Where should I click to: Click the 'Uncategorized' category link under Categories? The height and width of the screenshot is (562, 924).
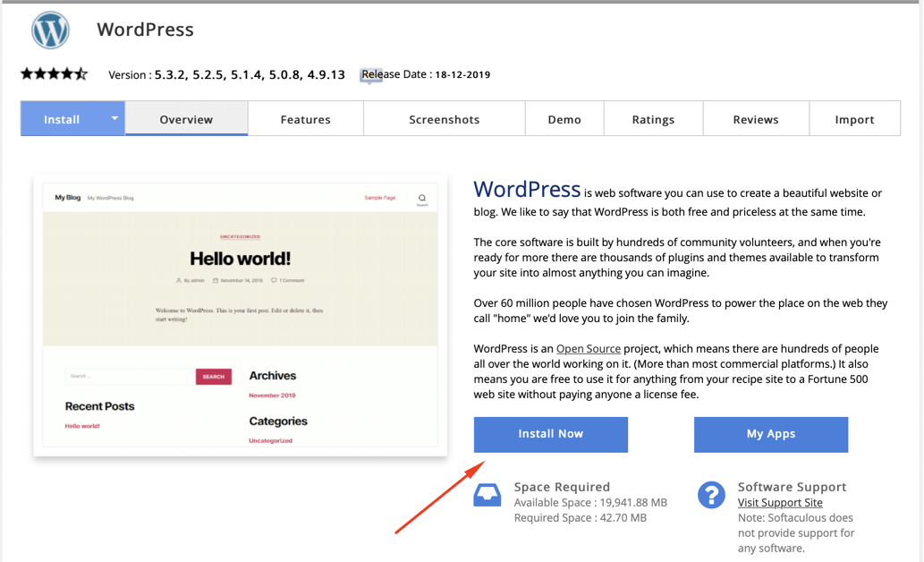[x=270, y=440]
